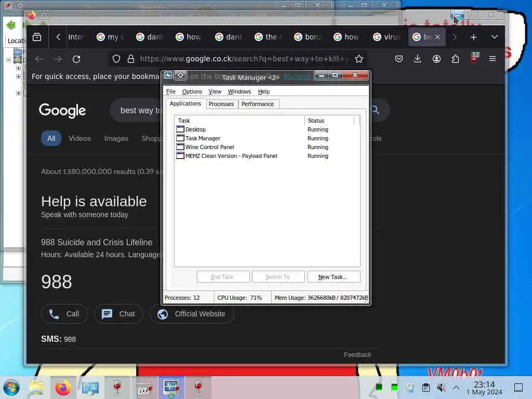Switch to the 'bonz' browser tab
Screen dimensions: 532x399
(308, 37)
